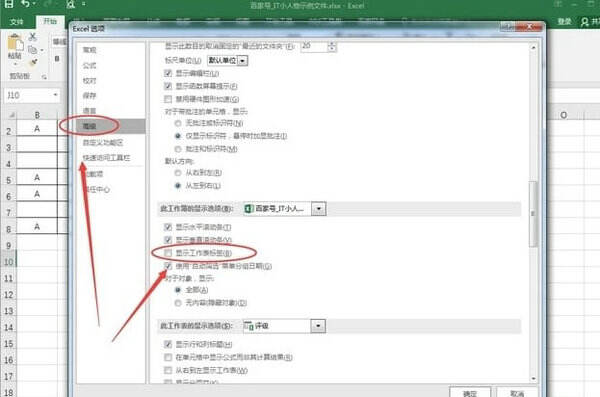Image resolution: width=600 pixels, height=397 pixels.
Task: Click cell B8 containing A
Action: [x=37, y=227]
